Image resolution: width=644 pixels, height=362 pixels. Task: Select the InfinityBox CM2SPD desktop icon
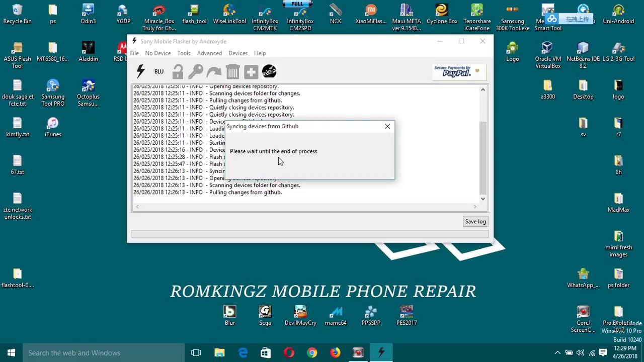point(300,18)
